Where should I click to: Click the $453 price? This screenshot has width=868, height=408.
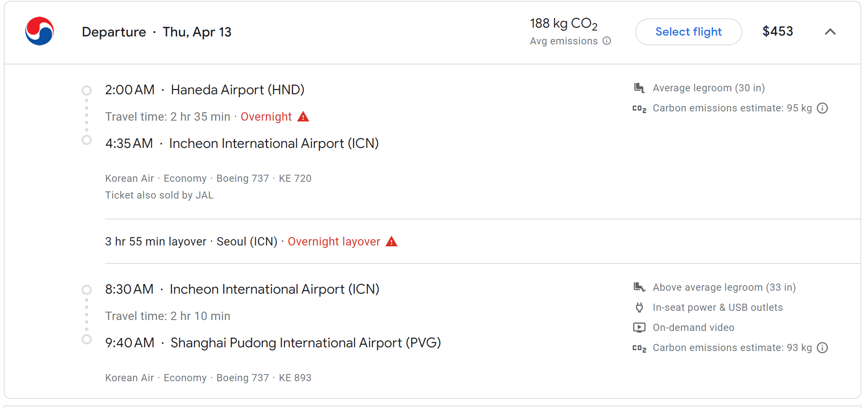pyautogui.click(x=778, y=31)
